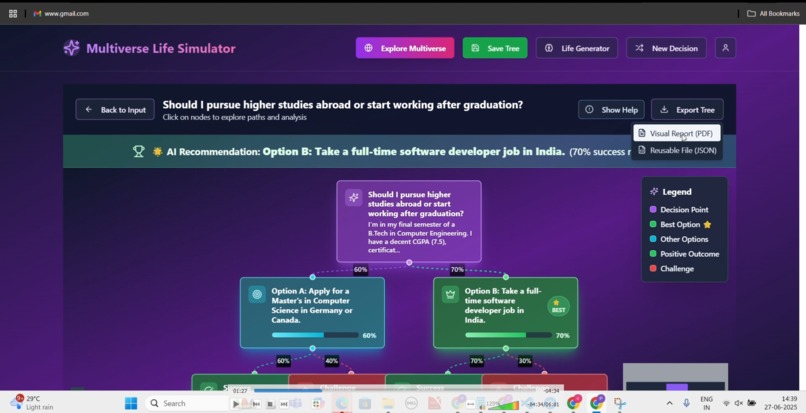Image resolution: width=806 pixels, height=413 pixels.
Task: Show Help for the tree
Action: [611, 110]
